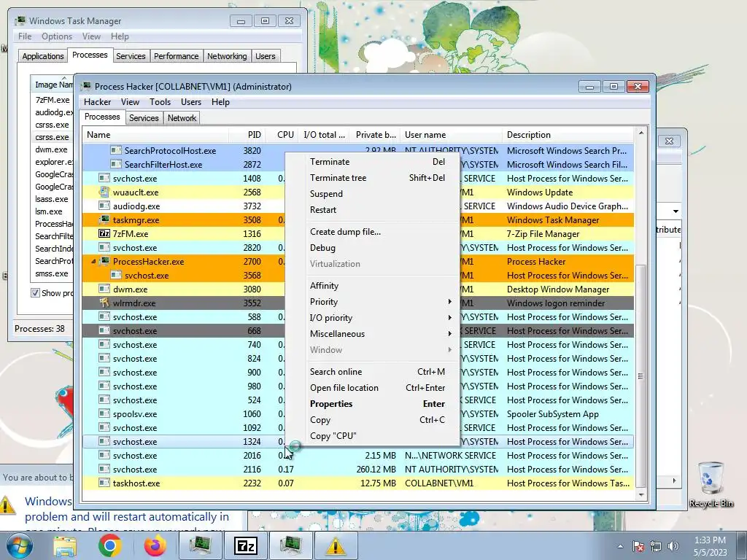Viewport: 747px width, 560px height.
Task: Click the dwm.exe process icon
Action: point(104,289)
